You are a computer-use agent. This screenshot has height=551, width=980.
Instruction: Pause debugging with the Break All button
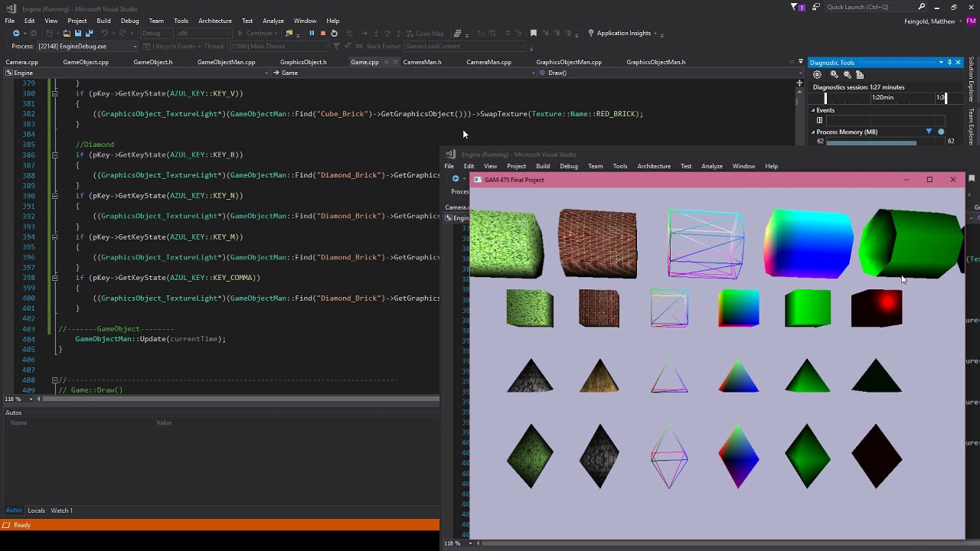click(312, 33)
